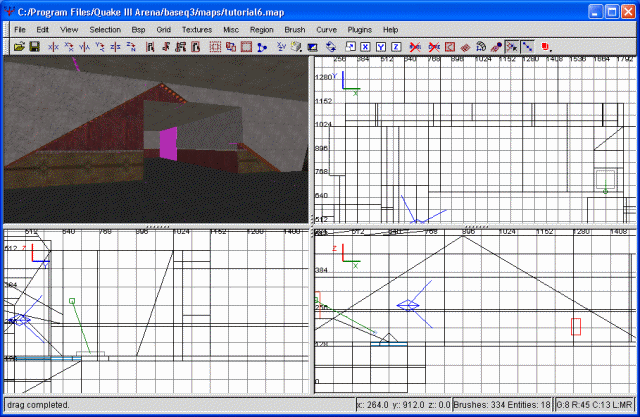This screenshot has height=417, width=640.
Task: Open the Brush menu
Action: (295, 30)
